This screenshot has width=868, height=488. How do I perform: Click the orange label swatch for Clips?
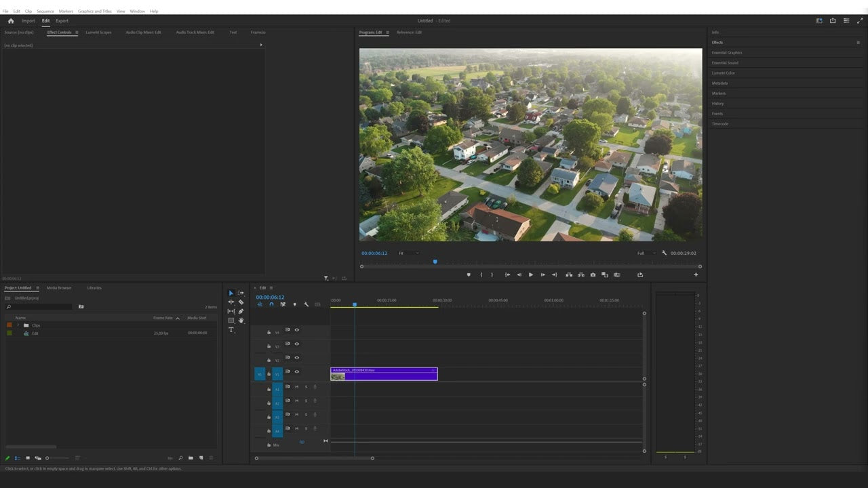click(9, 325)
